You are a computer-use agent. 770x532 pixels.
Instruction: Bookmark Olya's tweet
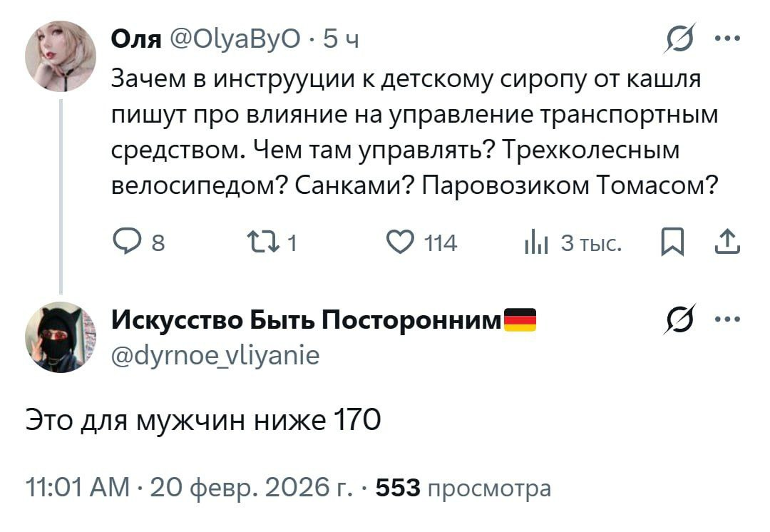click(670, 244)
